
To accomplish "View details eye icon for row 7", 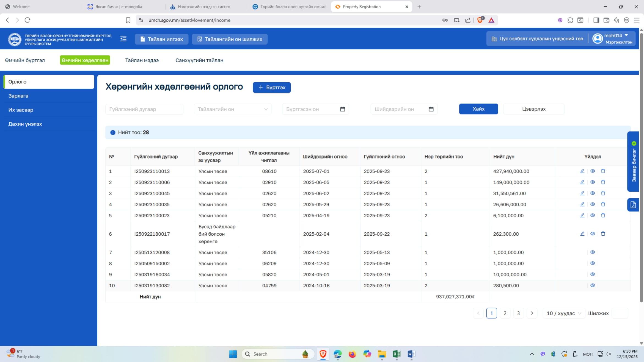I will tap(593, 252).
